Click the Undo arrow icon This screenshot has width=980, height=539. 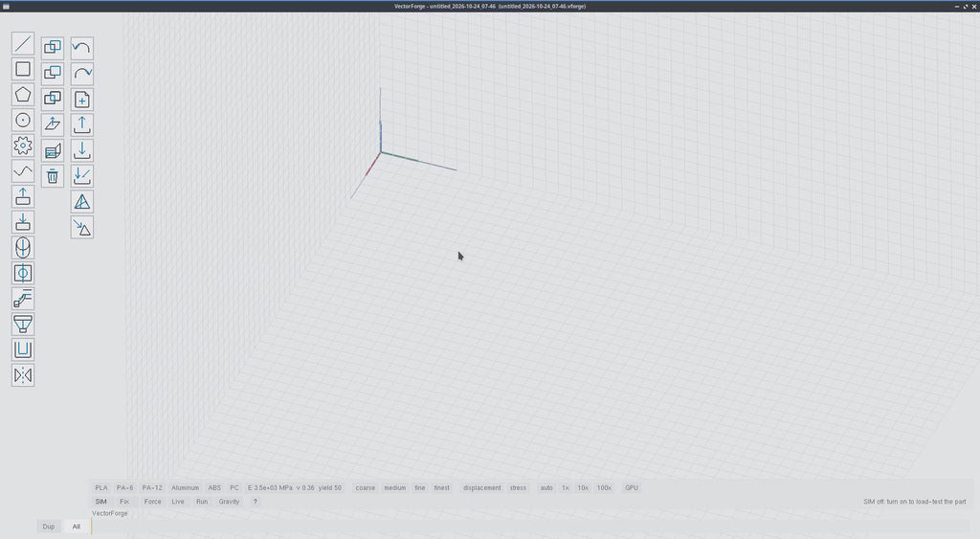[x=82, y=48]
